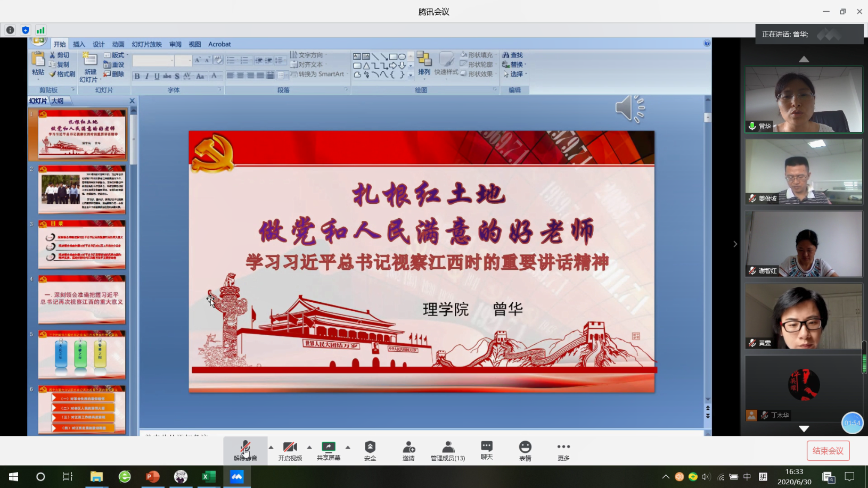Open the Emoji (表情) reactions
The width and height of the screenshot is (868, 488).
tap(525, 450)
